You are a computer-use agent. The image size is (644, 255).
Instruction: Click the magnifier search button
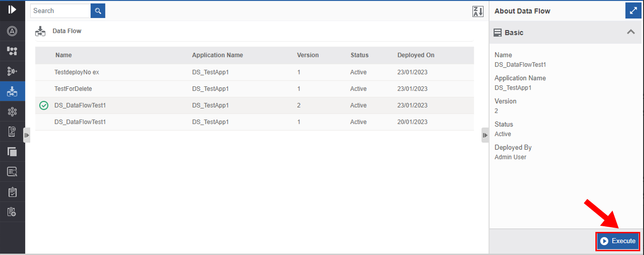[x=98, y=11]
